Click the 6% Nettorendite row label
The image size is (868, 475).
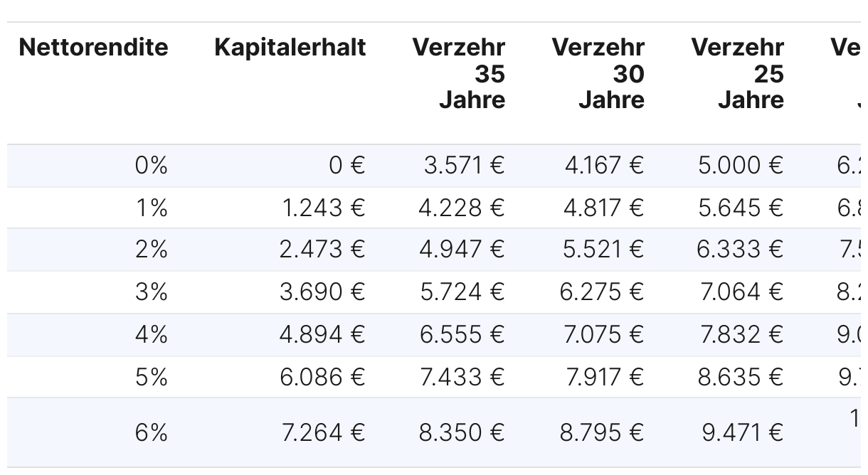point(152,432)
